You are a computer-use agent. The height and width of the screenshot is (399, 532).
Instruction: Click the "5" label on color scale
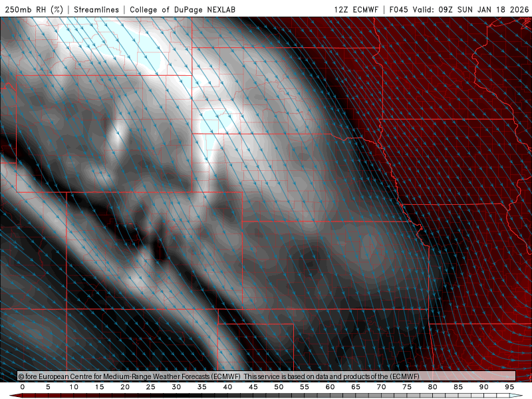48,387
